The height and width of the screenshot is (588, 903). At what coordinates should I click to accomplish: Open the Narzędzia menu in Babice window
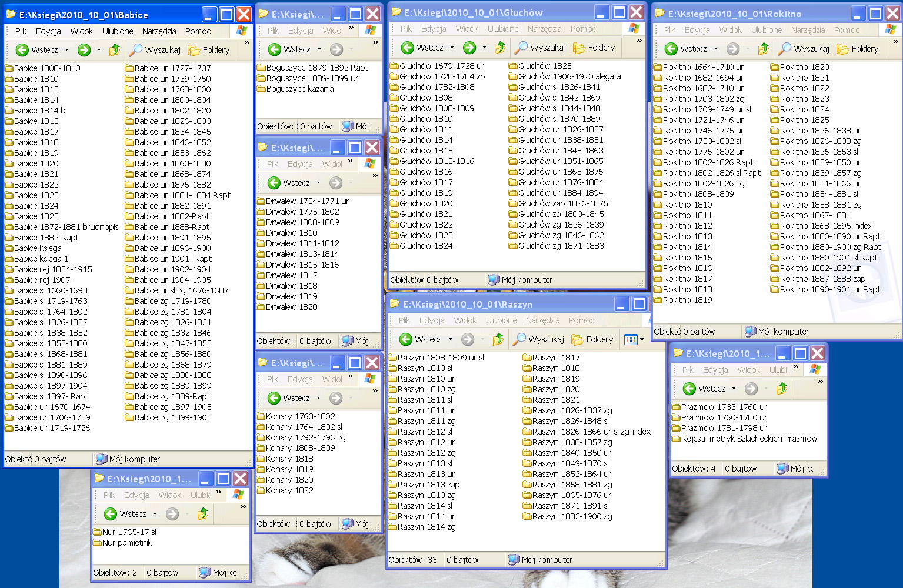[x=159, y=31]
